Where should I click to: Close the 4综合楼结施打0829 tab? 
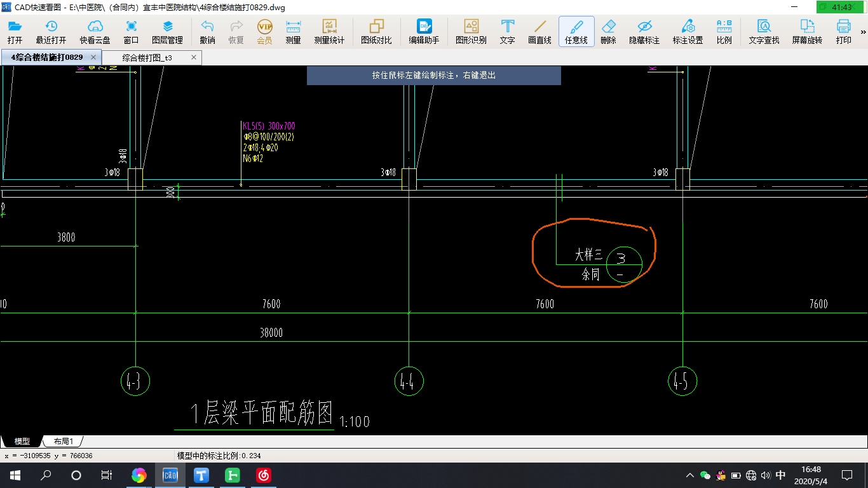coord(93,57)
